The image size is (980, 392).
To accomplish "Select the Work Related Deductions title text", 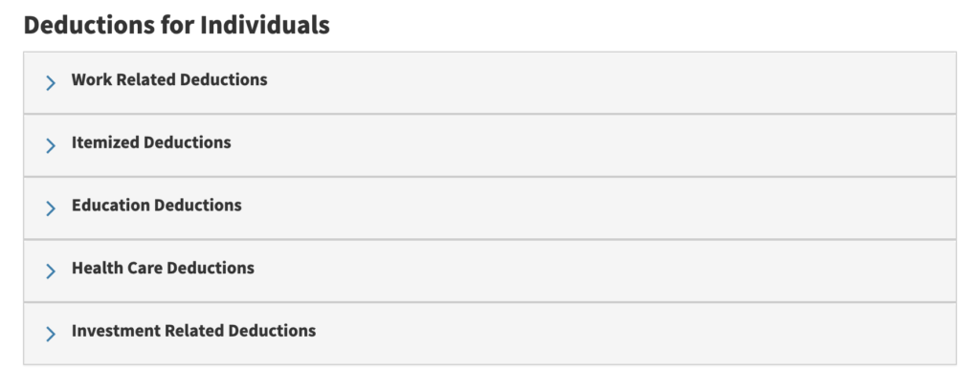I will 169,80.
